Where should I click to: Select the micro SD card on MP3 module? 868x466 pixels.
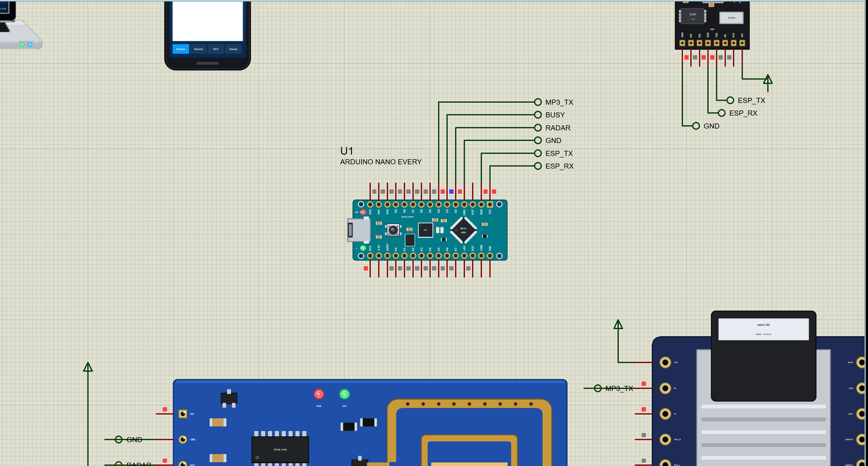763,356
